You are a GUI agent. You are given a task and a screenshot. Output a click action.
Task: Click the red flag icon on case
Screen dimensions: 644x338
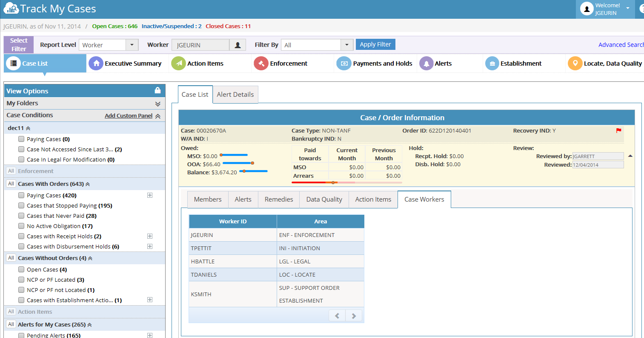tap(618, 130)
